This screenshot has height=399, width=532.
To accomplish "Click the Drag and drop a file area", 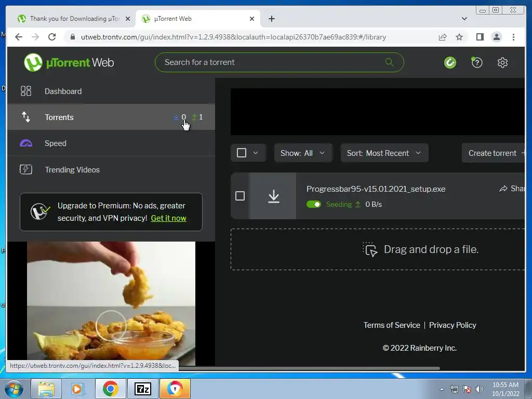I will click(x=378, y=249).
